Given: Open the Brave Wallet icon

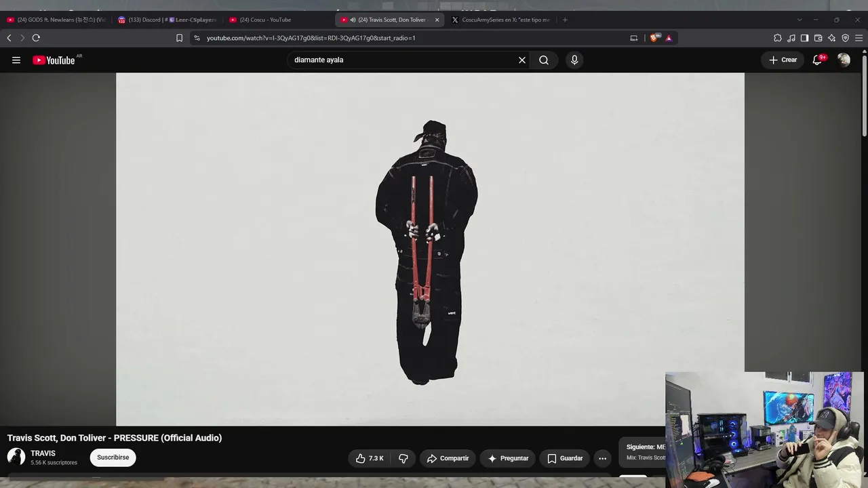Looking at the screenshot, I should (818, 38).
